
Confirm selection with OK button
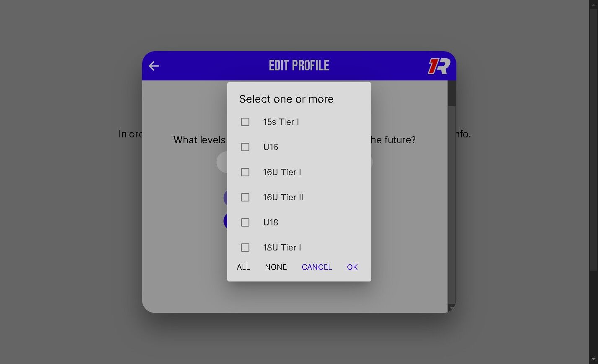[x=352, y=267]
